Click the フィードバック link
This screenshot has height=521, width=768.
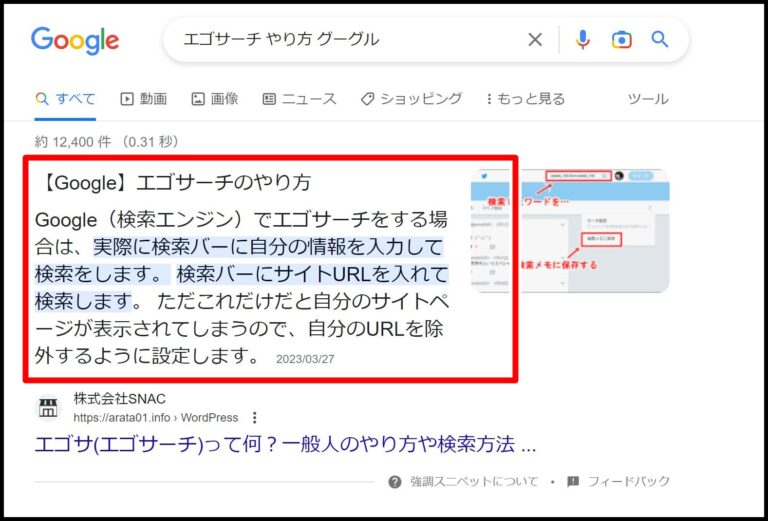coord(628,482)
